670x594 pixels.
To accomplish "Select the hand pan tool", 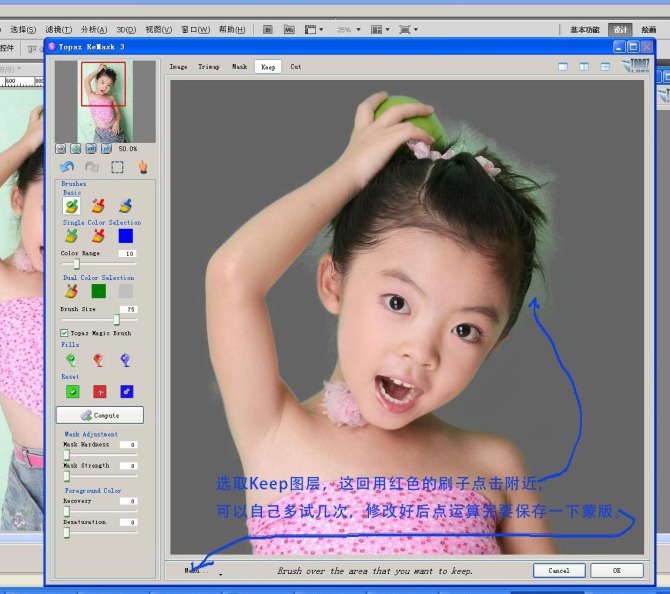I will click(143, 167).
